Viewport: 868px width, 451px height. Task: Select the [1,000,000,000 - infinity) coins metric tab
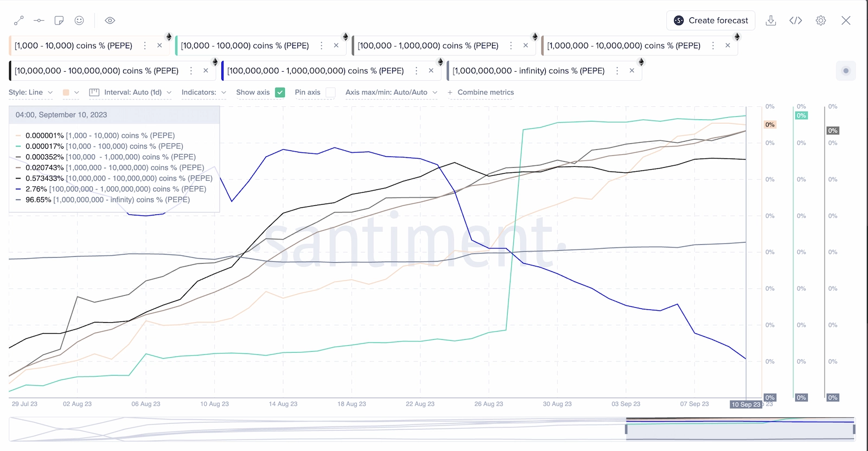(528, 71)
